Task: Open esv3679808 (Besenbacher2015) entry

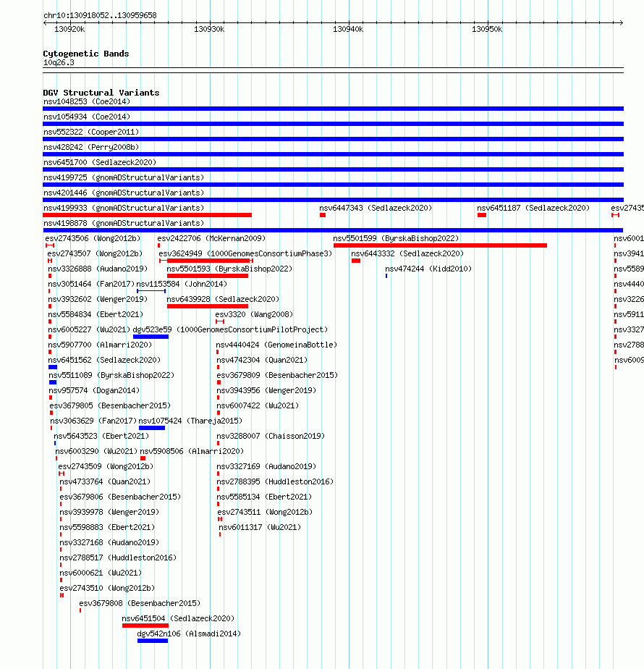Action: coord(140,603)
